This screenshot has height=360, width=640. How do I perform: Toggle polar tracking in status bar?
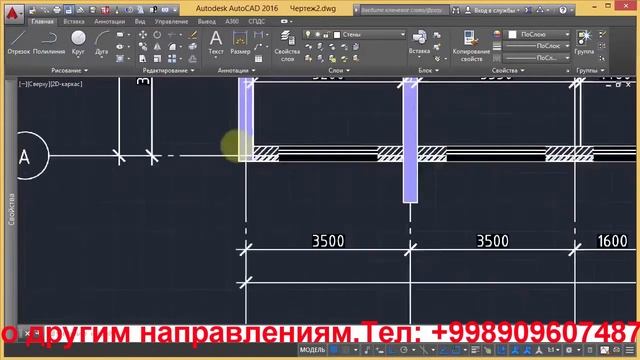point(404,350)
